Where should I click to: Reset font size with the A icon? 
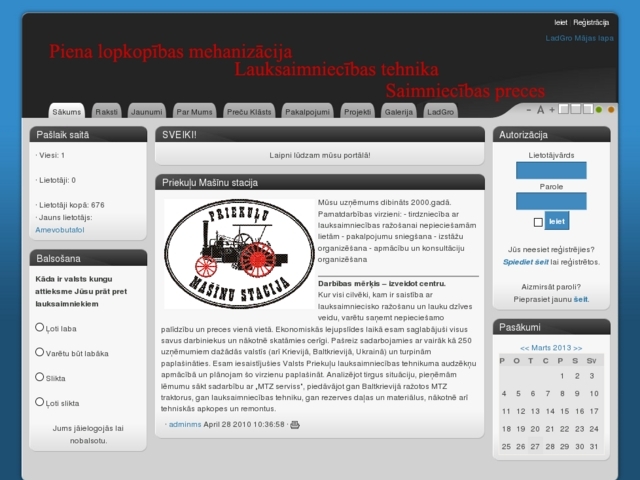[x=540, y=110]
